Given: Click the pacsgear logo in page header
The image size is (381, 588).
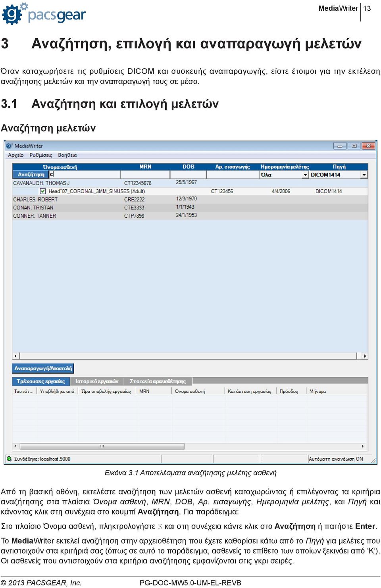Looking at the screenshot, I should [x=44, y=13].
